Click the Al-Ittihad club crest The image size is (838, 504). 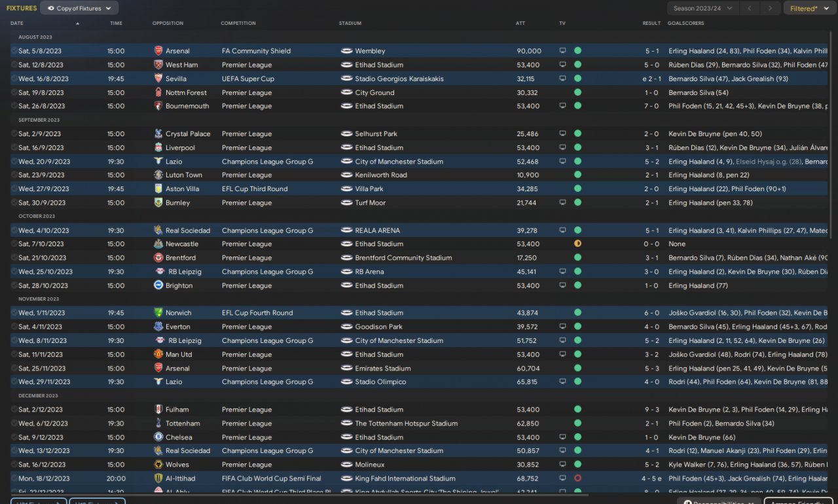point(158,478)
